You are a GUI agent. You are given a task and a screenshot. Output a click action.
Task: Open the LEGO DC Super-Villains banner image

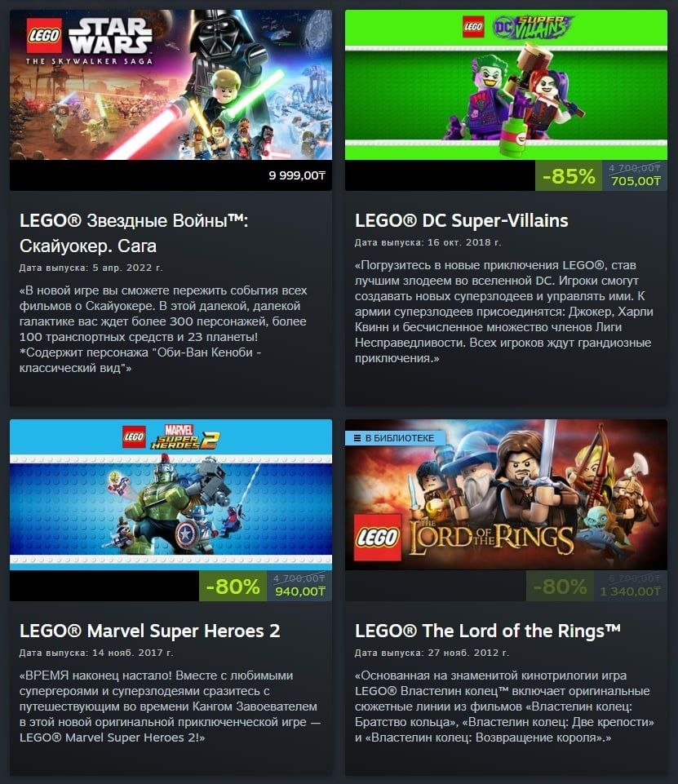(x=506, y=85)
